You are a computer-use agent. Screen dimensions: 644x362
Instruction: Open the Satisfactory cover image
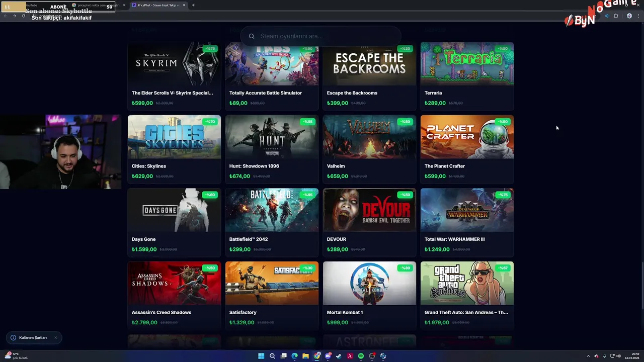pyautogui.click(x=272, y=283)
